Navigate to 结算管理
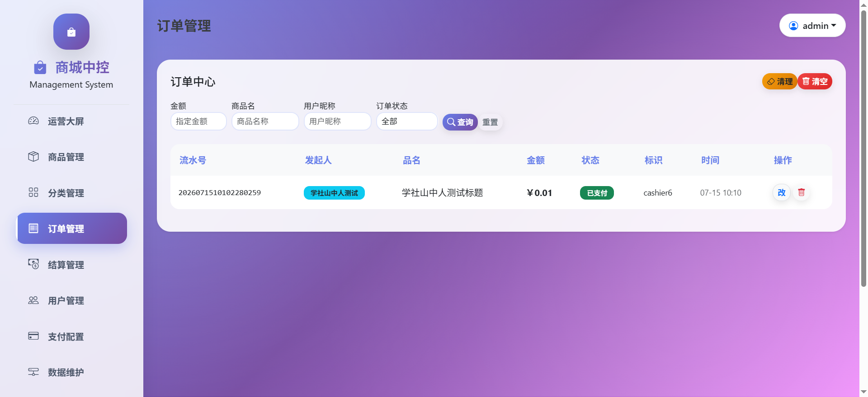The width and height of the screenshot is (868, 397). click(71, 265)
